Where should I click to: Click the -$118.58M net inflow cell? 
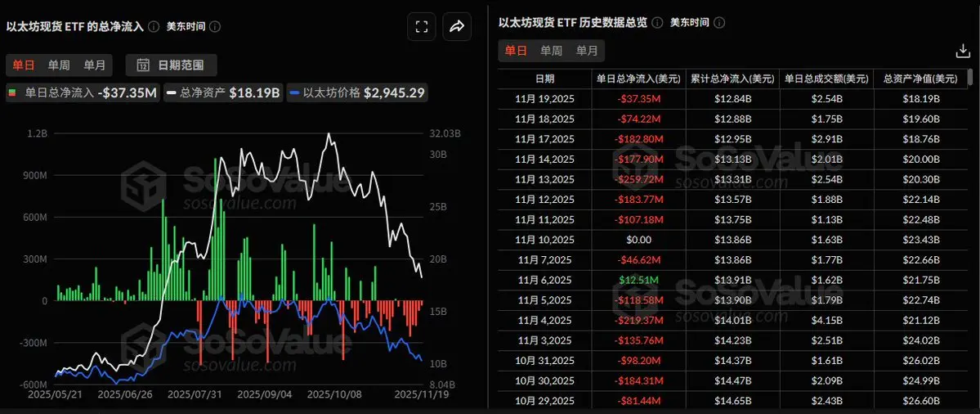638,299
